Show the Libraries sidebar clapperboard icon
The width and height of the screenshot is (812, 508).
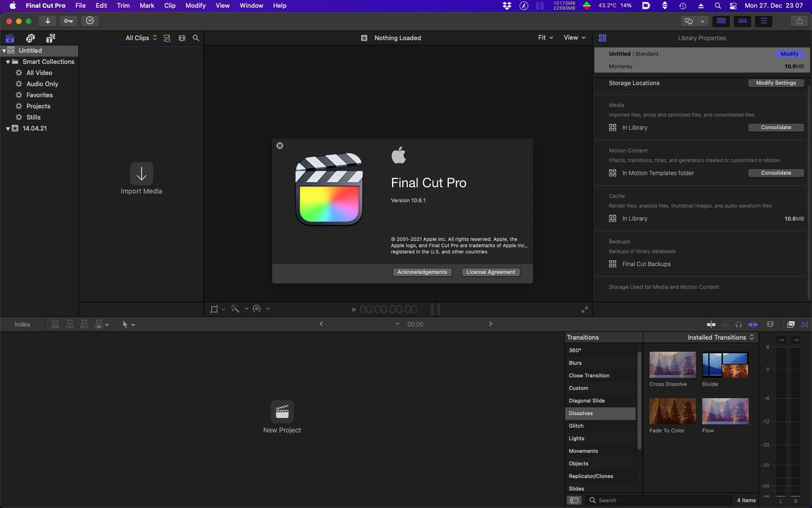point(10,38)
